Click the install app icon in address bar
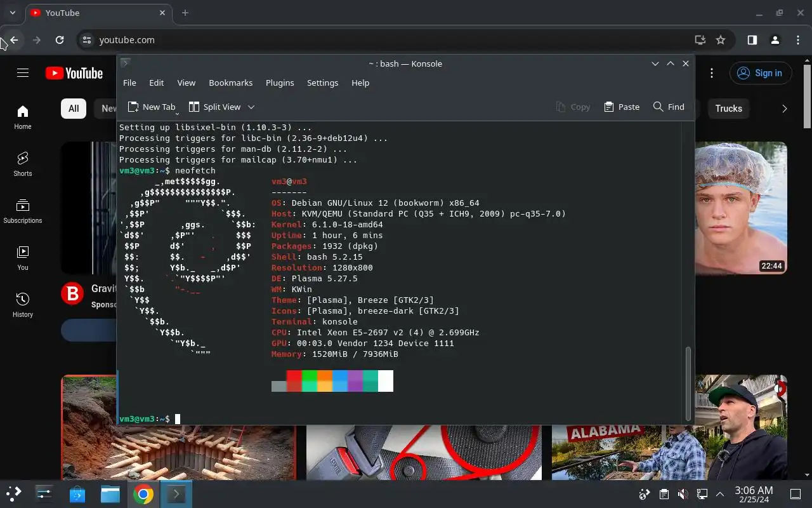This screenshot has width=812, height=508. click(x=700, y=40)
